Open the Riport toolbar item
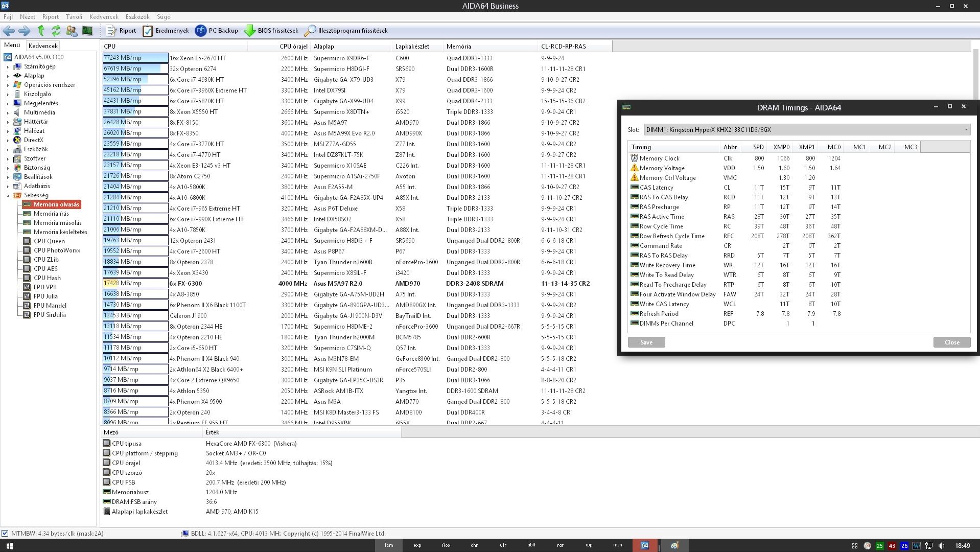Screen dimensions: 980x552 [121, 31]
